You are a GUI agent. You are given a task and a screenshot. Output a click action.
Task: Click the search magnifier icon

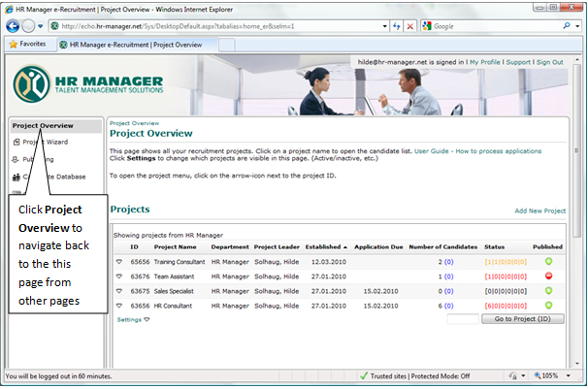[x=567, y=26]
